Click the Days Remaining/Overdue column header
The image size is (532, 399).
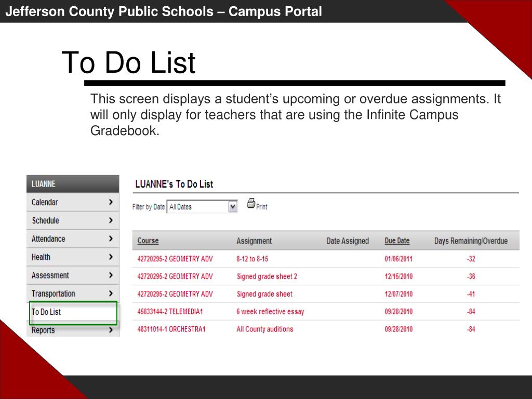coord(471,241)
